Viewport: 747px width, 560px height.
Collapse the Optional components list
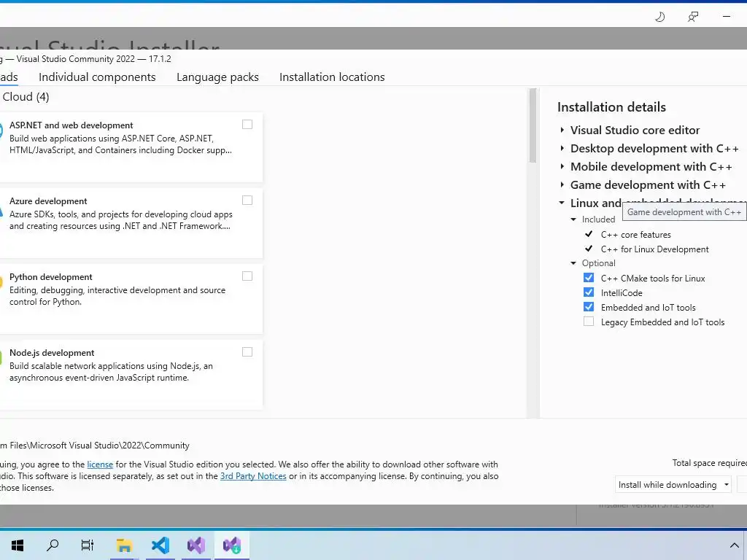[573, 263]
